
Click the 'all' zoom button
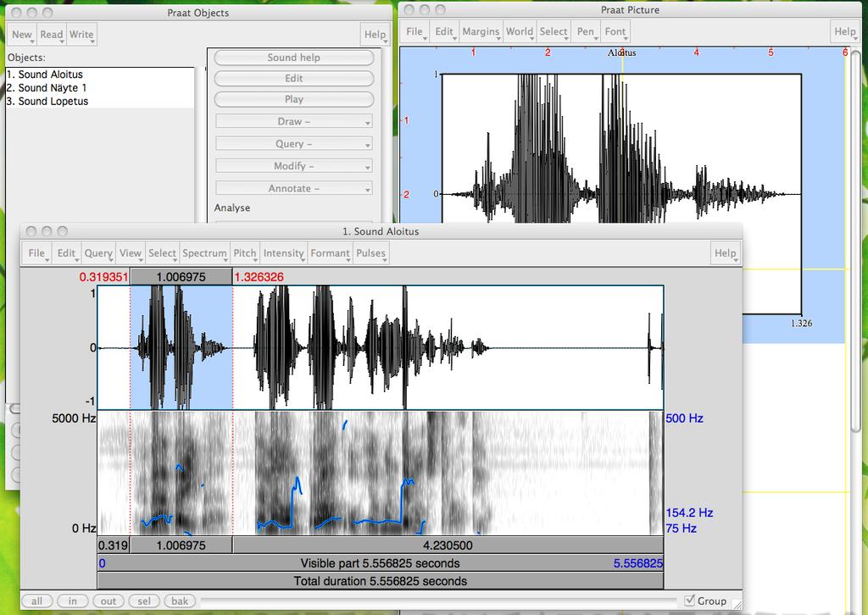[x=37, y=601]
